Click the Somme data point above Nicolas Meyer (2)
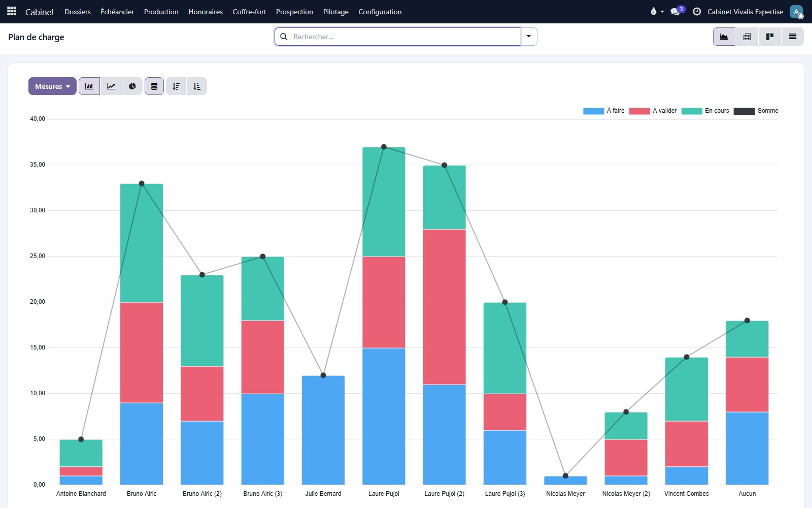Viewport: 812px width, 508px height. (626, 412)
